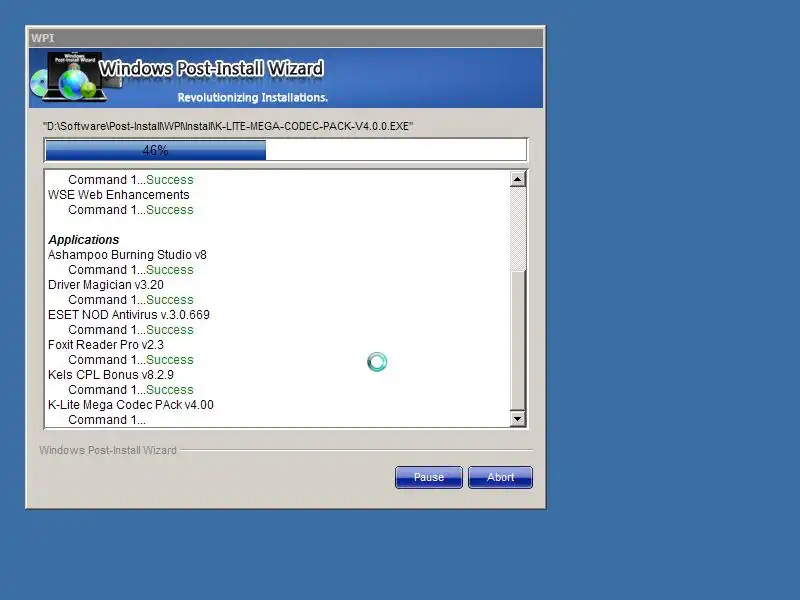Click the log scrollbar thumb
800x600 pixels.
click(517, 340)
